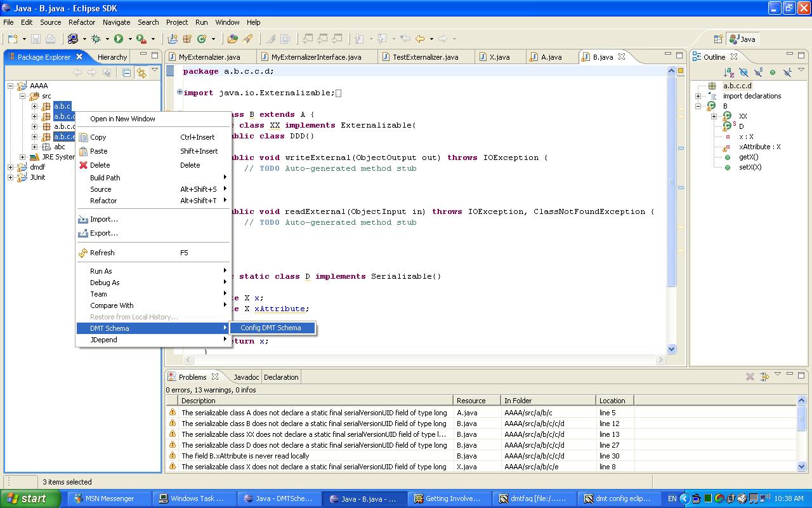Switch to the Javadoc tab

pyautogui.click(x=246, y=377)
